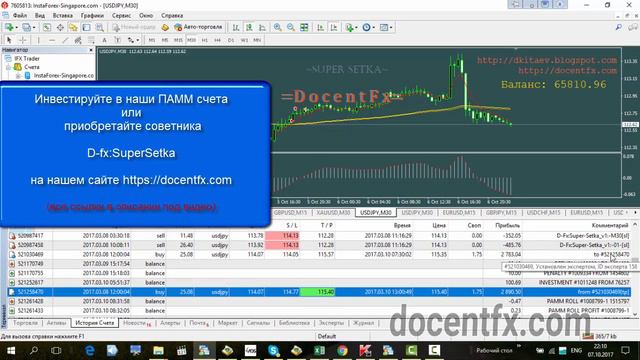Select the text A tool
This screenshot has height=360, width=640.
104,40
